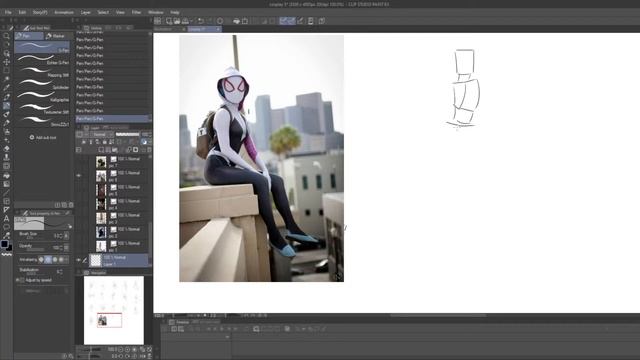Screen dimensions: 640x360
Task: Open the File menu
Action: pyautogui.click(x=8, y=13)
